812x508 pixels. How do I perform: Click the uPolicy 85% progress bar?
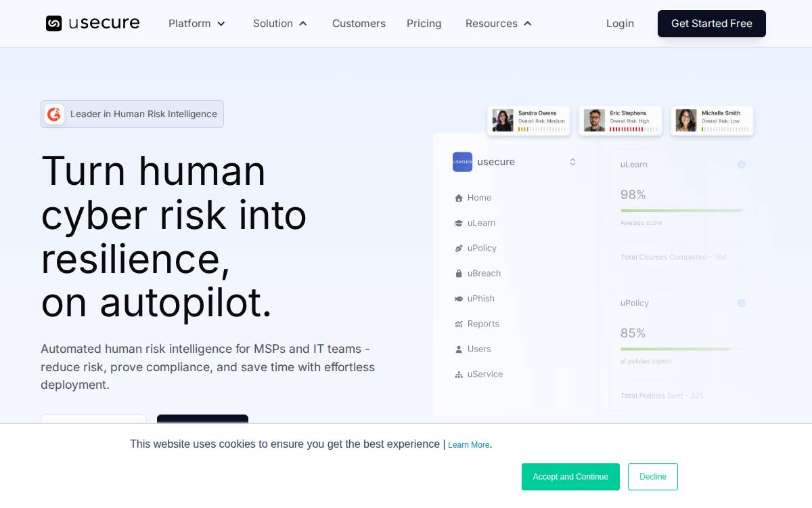(681, 349)
